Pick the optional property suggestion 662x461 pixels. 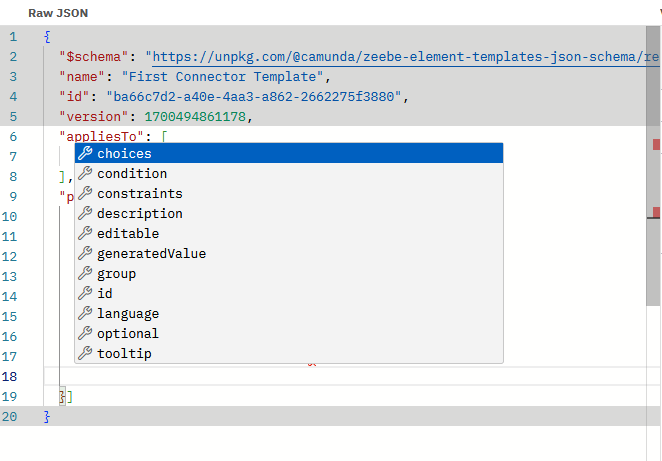[x=128, y=333]
